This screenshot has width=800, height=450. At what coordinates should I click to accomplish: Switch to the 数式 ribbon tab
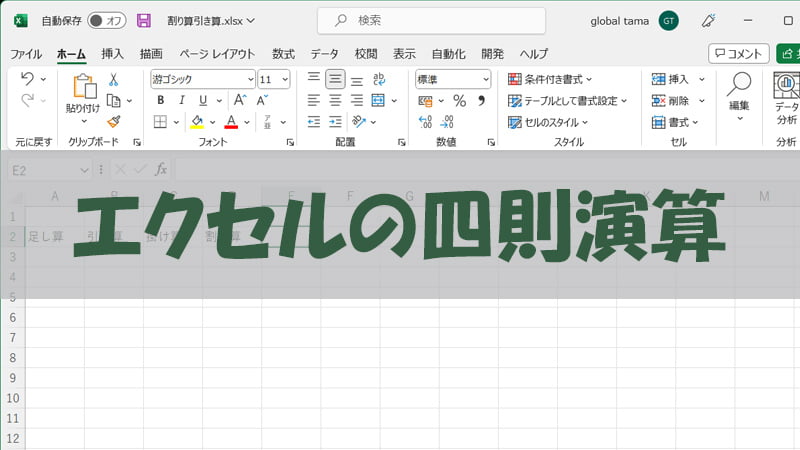[x=283, y=54]
